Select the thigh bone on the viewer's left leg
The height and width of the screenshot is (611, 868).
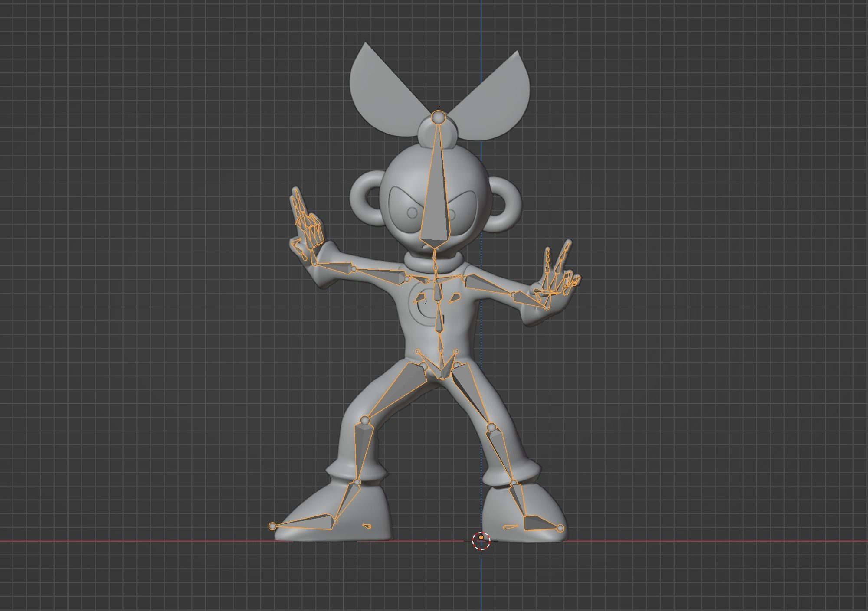tap(397, 391)
